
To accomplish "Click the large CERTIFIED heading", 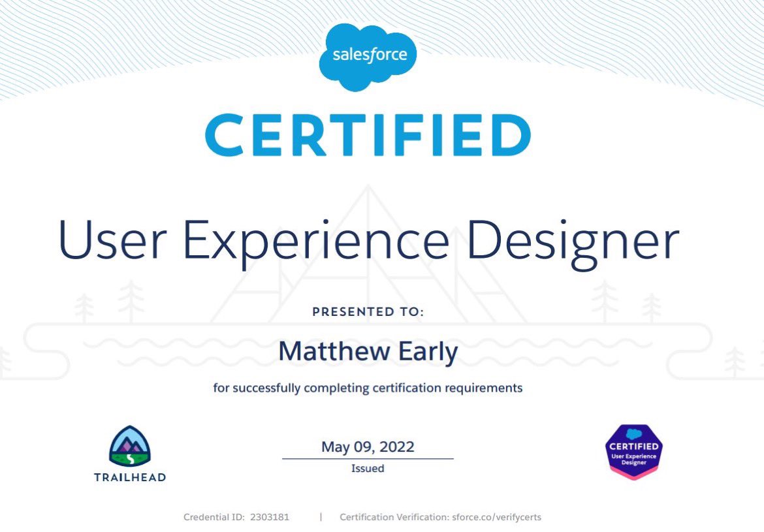I will pos(368,135).
